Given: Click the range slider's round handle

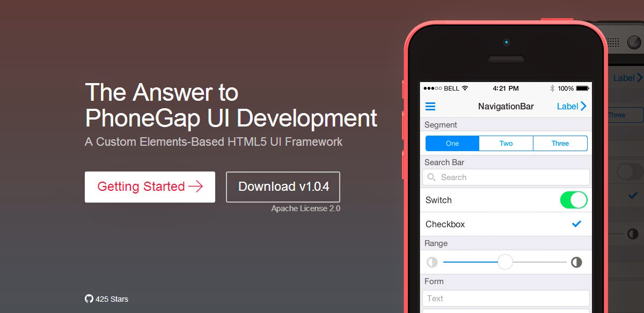Looking at the screenshot, I should coord(505,262).
